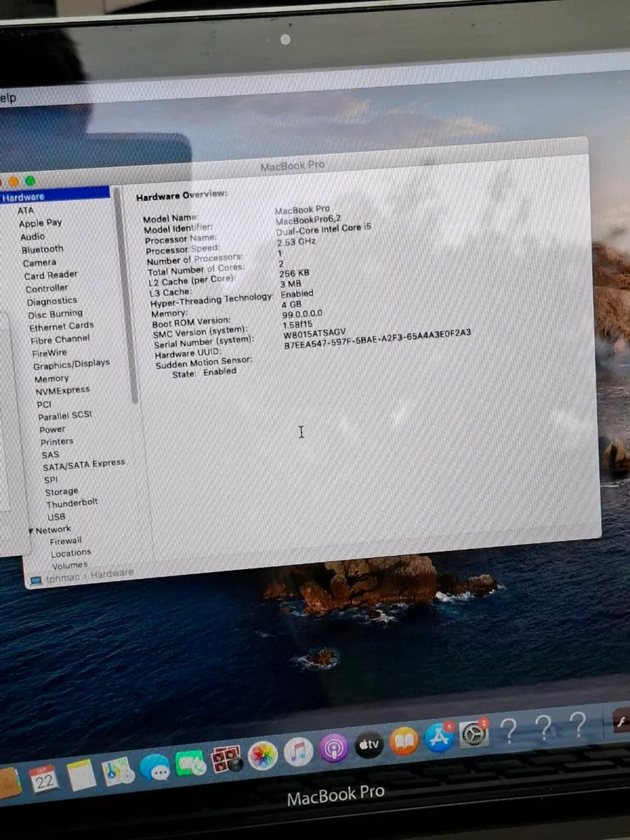Zoom the window with green button
630x840 pixels.
[x=30, y=181]
